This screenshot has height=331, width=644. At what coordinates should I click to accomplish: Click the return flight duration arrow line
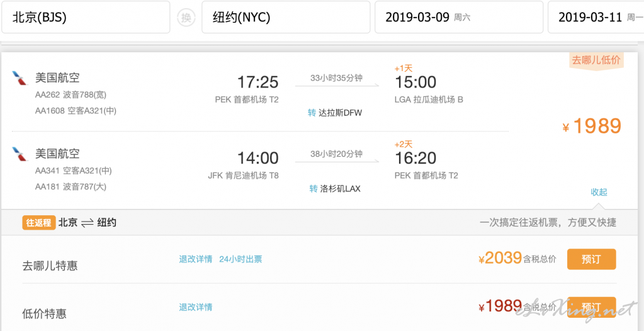point(337,161)
